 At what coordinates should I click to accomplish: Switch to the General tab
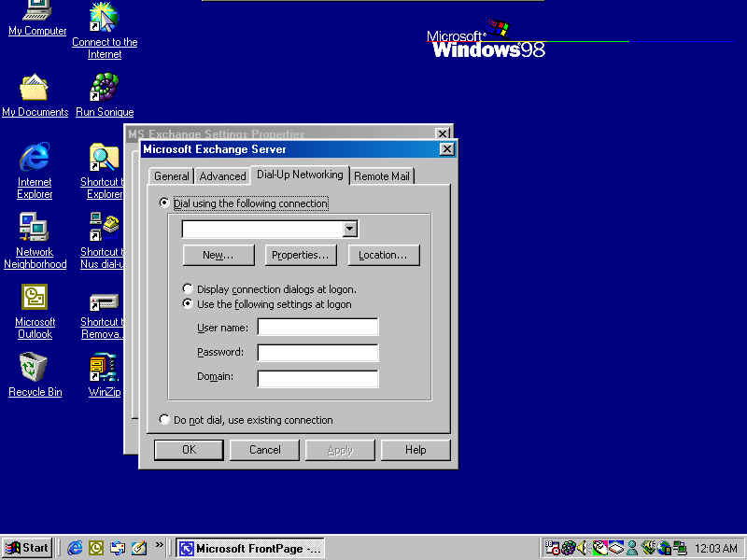[x=172, y=176]
